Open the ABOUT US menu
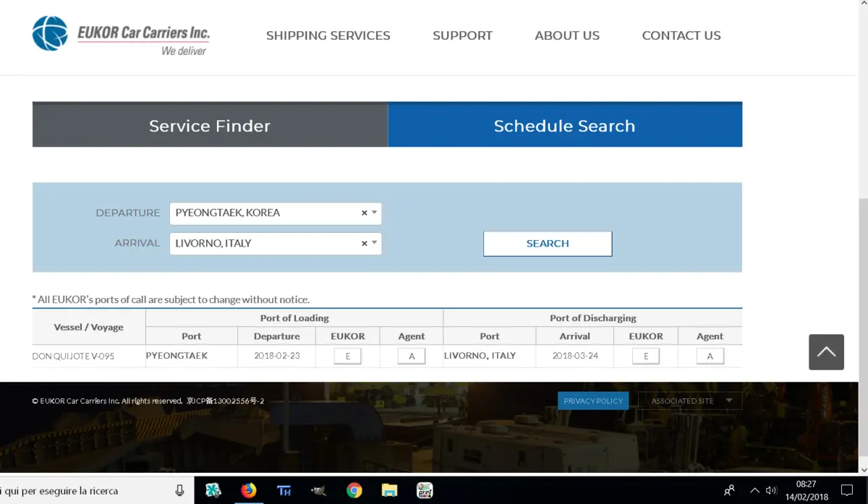The image size is (868, 504). [567, 35]
